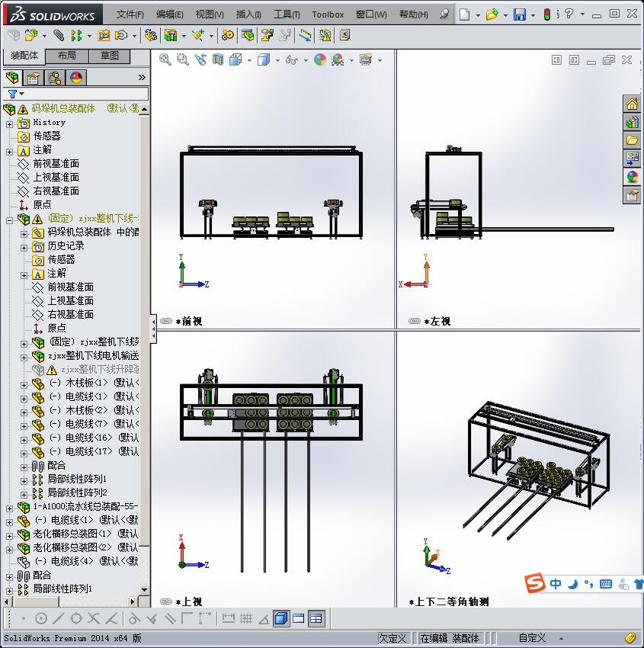Click the Zoom to Area icon
Image resolution: width=644 pixels, height=648 pixels.
point(183,60)
